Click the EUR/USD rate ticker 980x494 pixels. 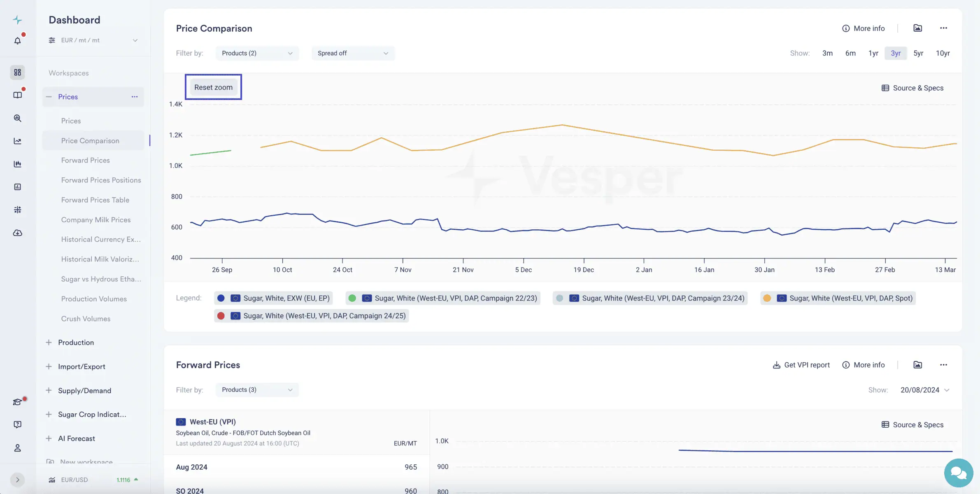[93, 480]
